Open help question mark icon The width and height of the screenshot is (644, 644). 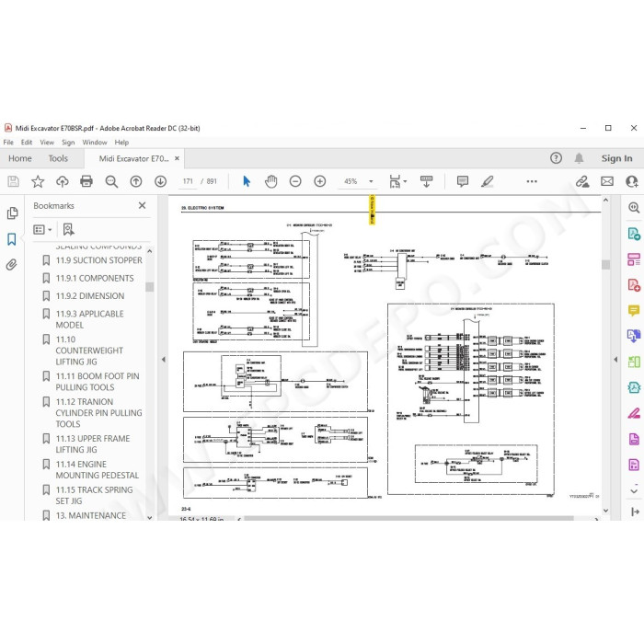[556, 158]
